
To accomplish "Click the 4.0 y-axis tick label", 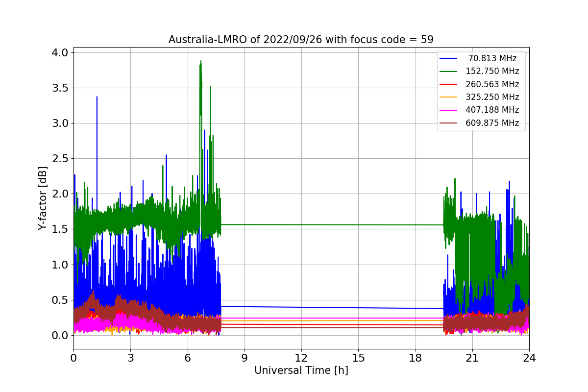I will (60, 52).
